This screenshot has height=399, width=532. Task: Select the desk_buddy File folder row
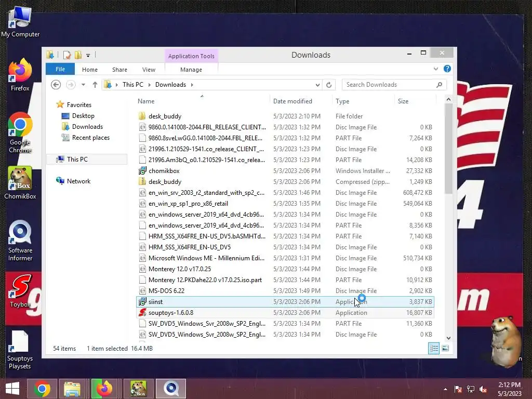point(285,116)
